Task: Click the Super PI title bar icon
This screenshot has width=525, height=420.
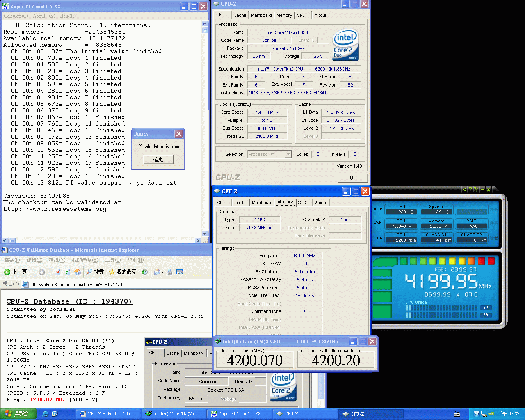Action: tap(5, 6)
